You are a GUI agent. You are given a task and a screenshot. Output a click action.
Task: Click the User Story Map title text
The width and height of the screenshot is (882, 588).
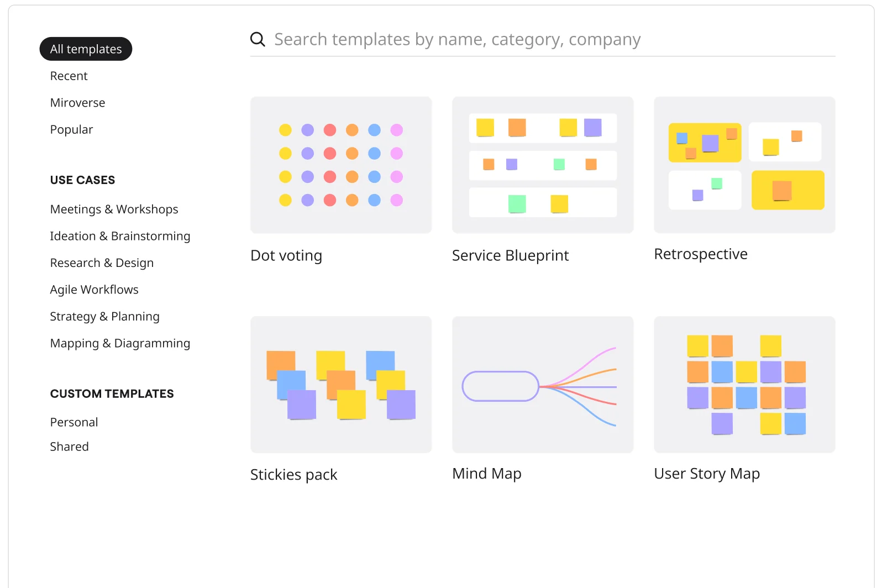coord(707,474)
